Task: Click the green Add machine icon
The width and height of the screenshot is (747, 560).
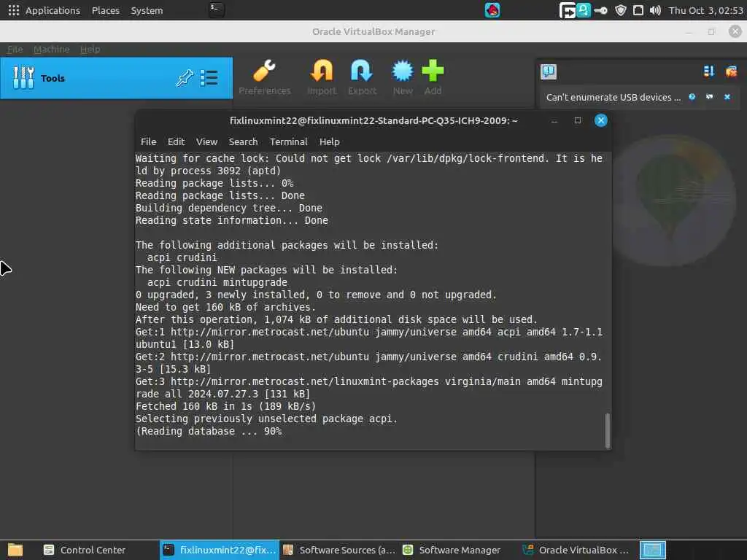Action: [433, 77]
